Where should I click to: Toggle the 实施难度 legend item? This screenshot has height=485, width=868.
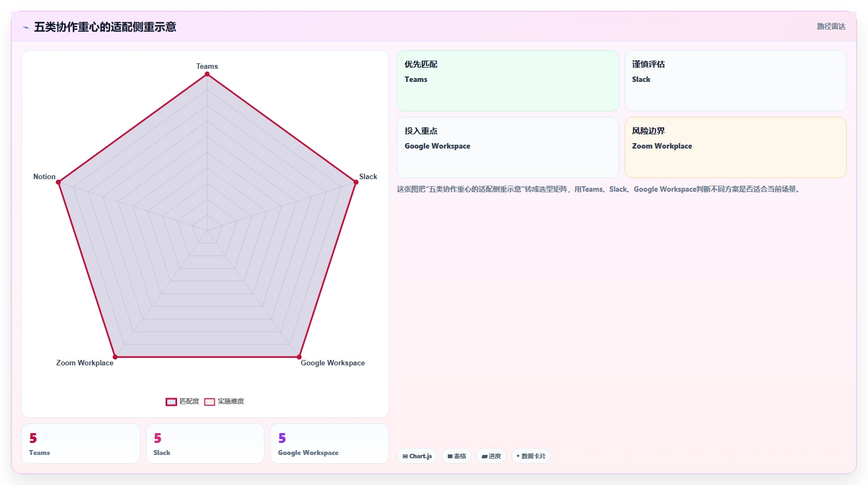(224, 401)
